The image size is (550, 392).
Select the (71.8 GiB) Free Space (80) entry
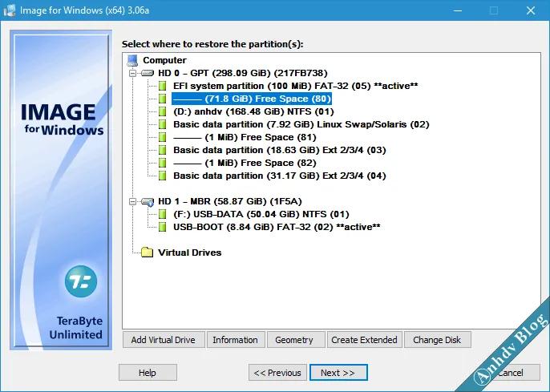pyautogui.click(x=252, y=99)
